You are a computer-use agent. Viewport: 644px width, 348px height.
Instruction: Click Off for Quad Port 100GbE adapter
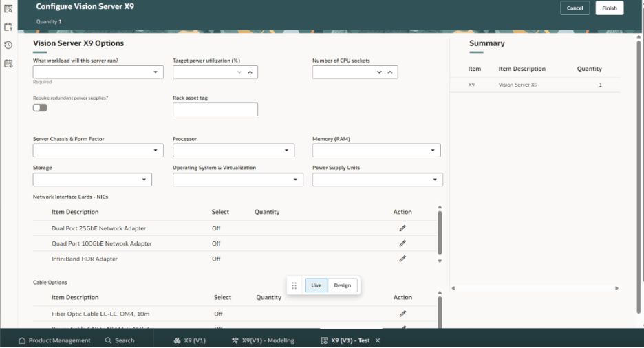coord(216,243)
